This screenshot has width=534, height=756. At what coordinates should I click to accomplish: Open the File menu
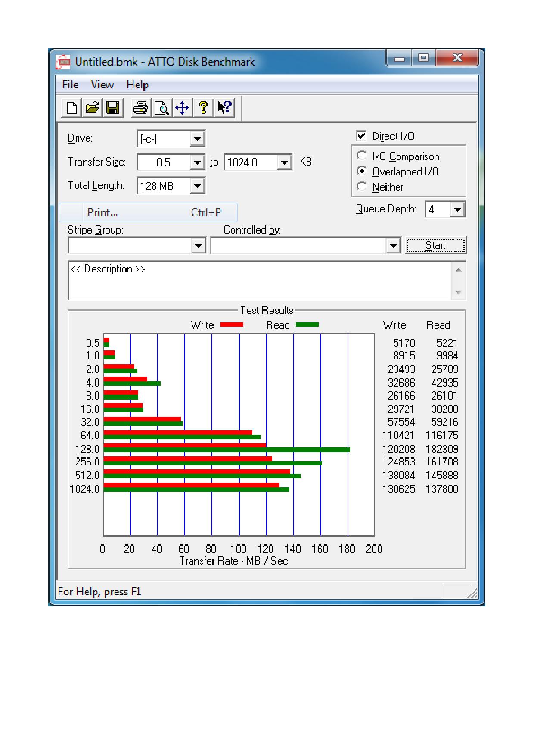[x=70, y=84]
